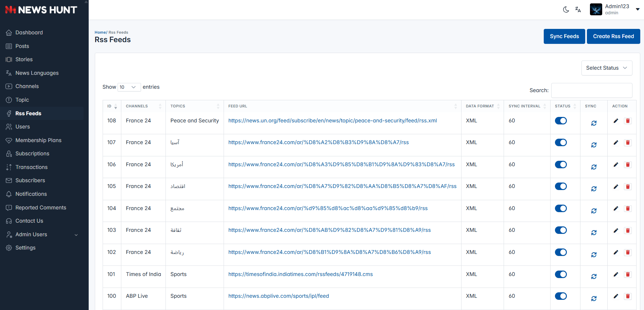Open the timesofindia rssfeeds URL
The image size is (644, 310).
click(300, 274)
